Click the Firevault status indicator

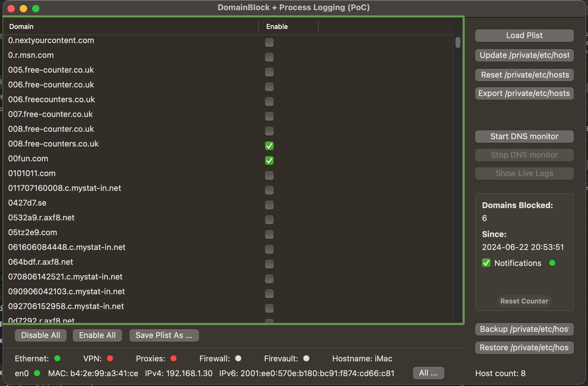(306, 358)
